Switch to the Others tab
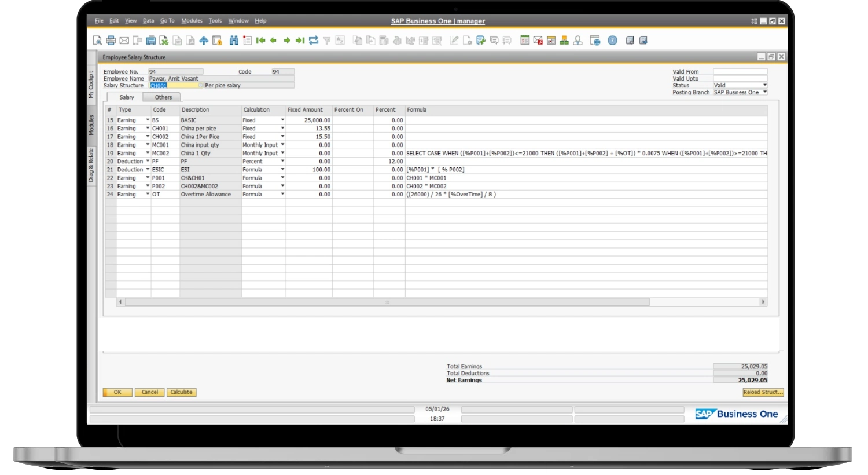The image size is (868, 475). 163,97
